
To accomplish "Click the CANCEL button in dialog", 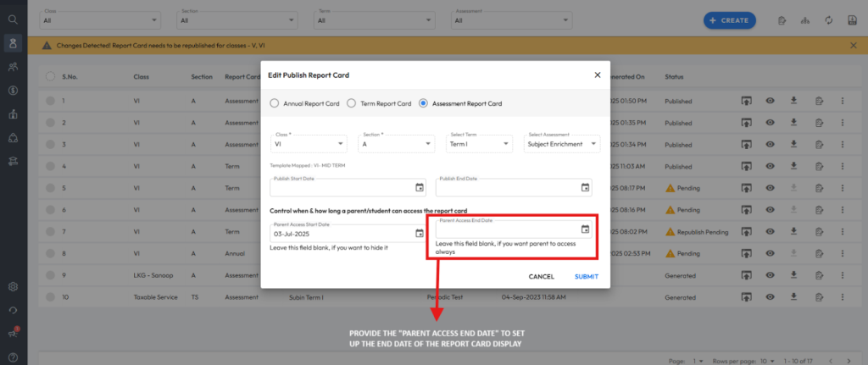I will point(541,276).
